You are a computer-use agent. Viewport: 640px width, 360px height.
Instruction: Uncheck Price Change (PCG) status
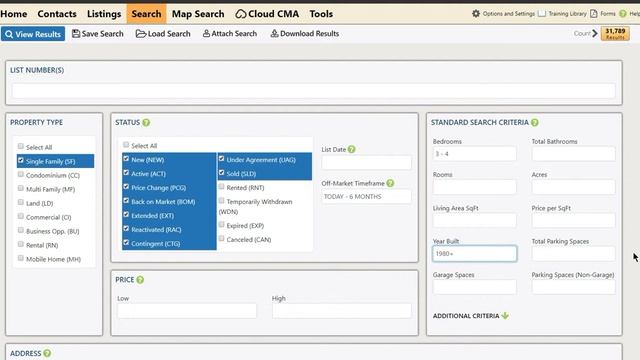126,187
